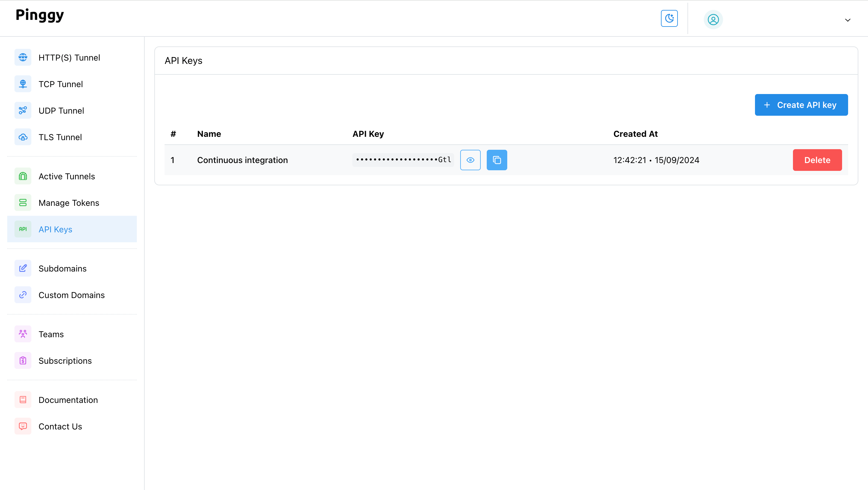Click the HTTP(S) Tunnel icon in sidebar
Viewport: 868px width, 490px height.
tap(23, 58)
